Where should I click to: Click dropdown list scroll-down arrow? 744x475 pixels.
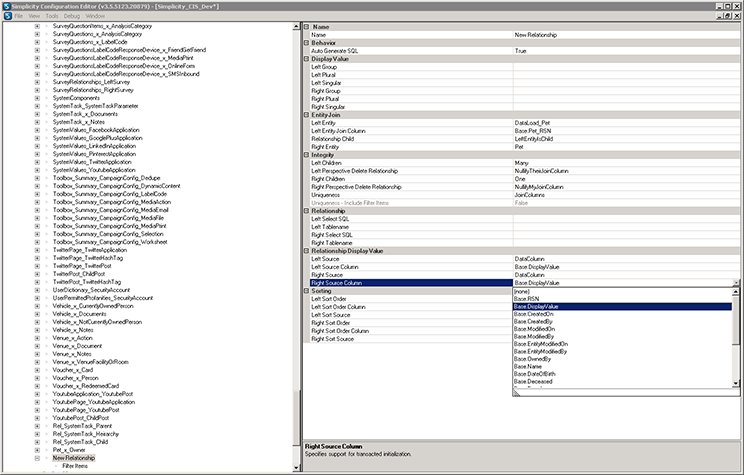735,383
